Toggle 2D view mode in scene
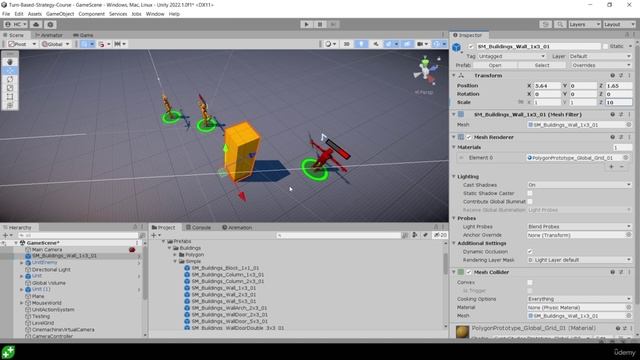Image resolution: width=640 pixels, height=360 pixels. [x=347, y=44]
